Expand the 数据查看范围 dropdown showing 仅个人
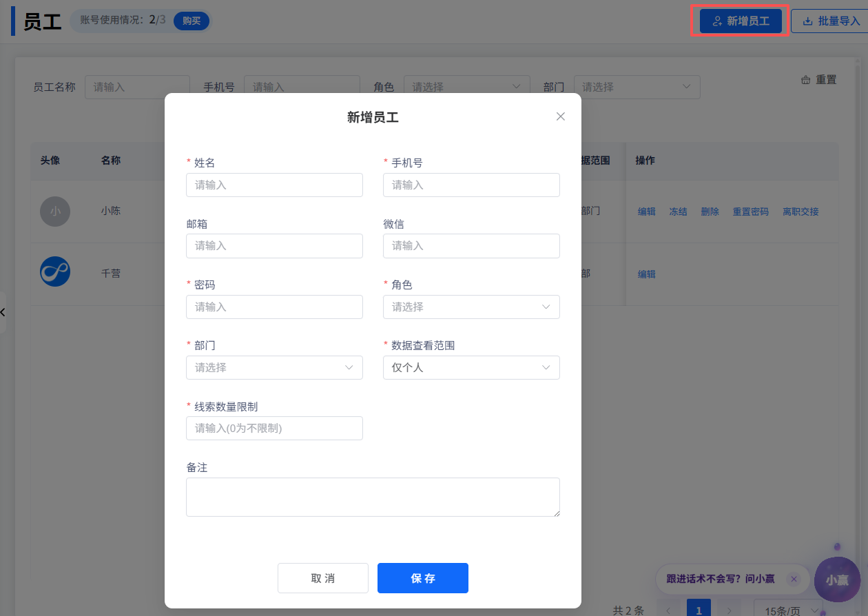Screen dimensions: 868x616 tap(471, 367)
